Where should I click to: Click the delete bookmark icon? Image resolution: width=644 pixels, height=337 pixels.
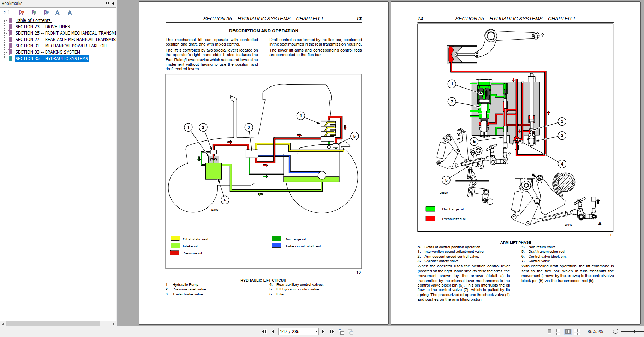(22, 12)
